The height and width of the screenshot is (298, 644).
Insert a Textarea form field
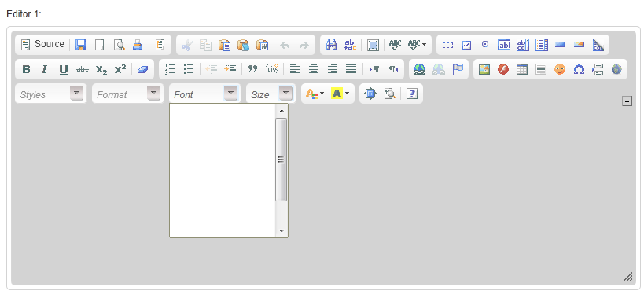[x=523, y=45]
